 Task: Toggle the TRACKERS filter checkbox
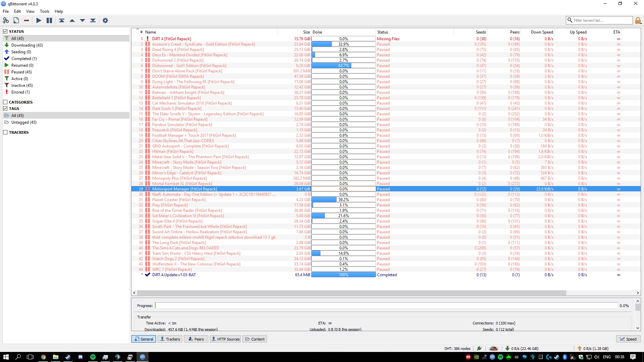(x=5, y=132)
